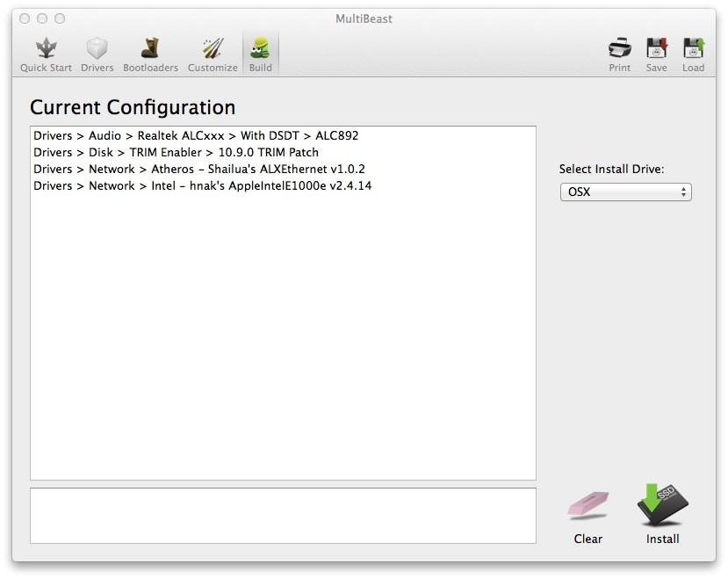Image resolution: width=728 pixels, height=579 pixels.
Task: Select hnak's AppleIntelE1000e v2.4.14 row
Action: (283, 186)
